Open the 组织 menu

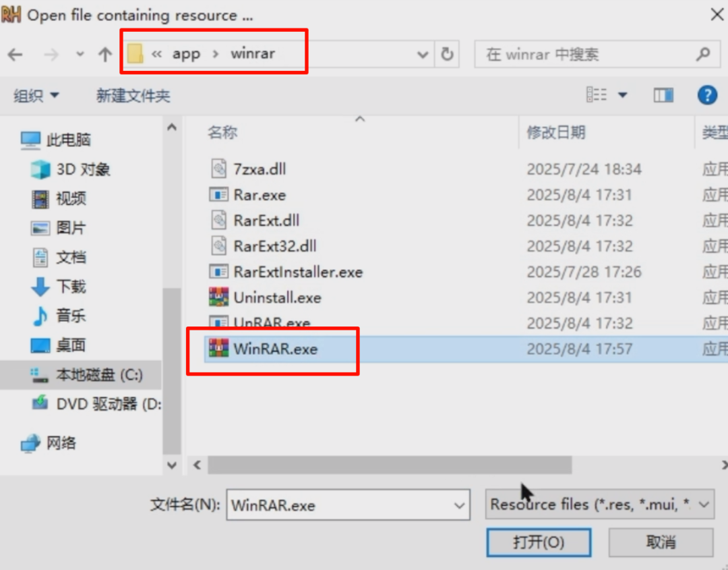[36, 96]
